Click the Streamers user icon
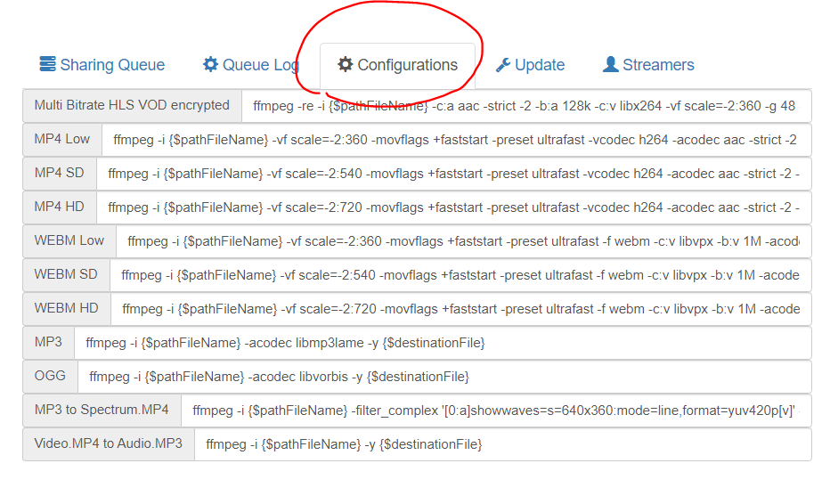830x504 pixels. [610, 64]
